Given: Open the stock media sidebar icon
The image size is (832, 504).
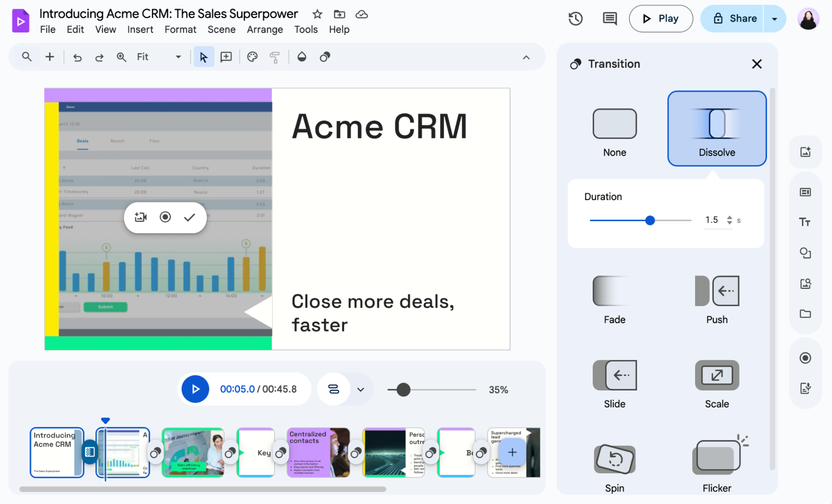Looking at the screenshot, I should click(x=805, y=284).
